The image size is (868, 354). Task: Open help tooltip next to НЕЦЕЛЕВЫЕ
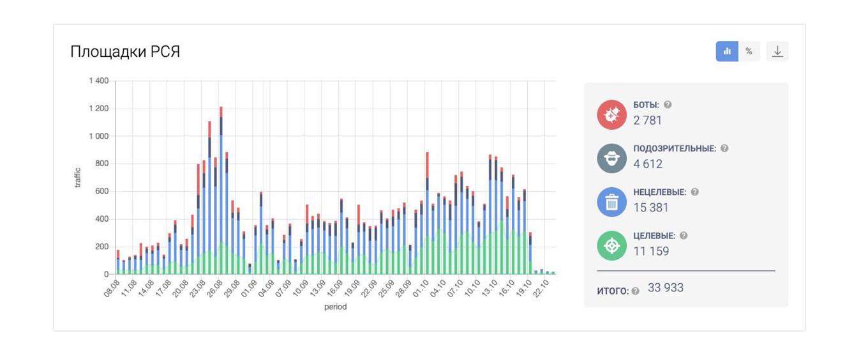tap(694, 192)
